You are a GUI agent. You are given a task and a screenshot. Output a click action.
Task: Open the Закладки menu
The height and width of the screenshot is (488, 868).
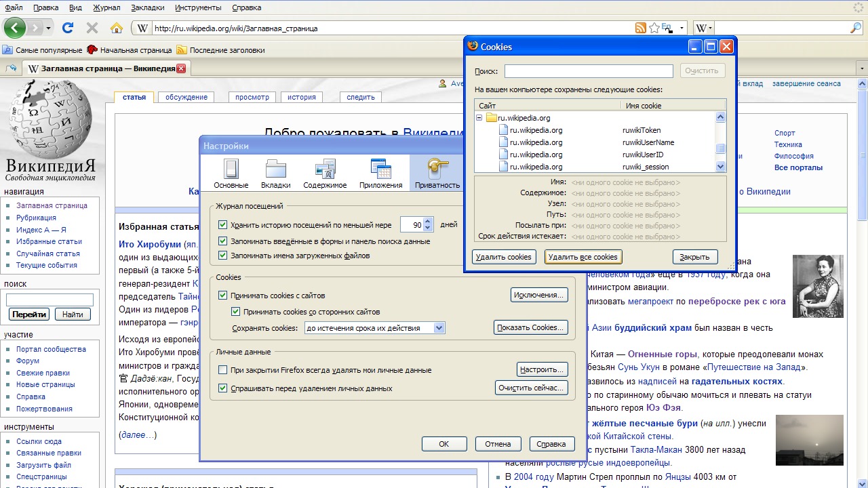[x=147, y=7]
